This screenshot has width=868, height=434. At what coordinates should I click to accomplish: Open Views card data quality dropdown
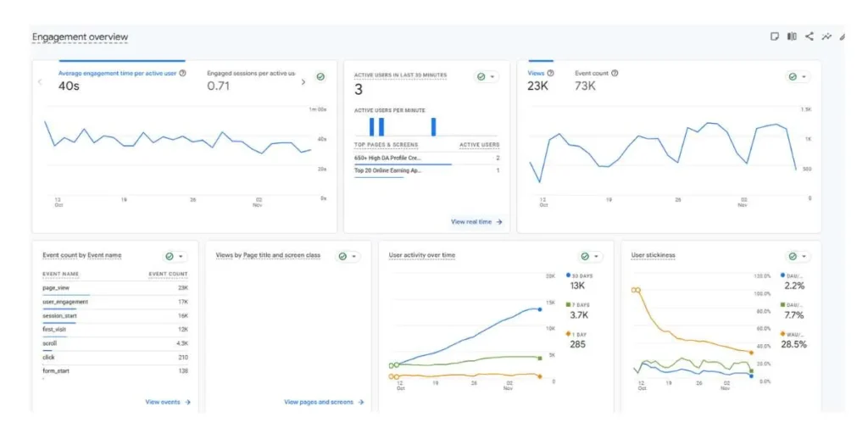point(797,76)
